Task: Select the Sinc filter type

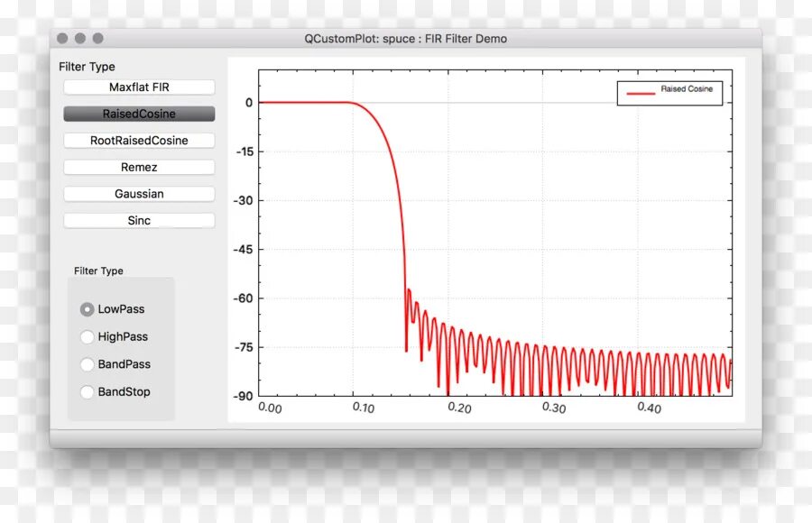Action: pos(138,220)
